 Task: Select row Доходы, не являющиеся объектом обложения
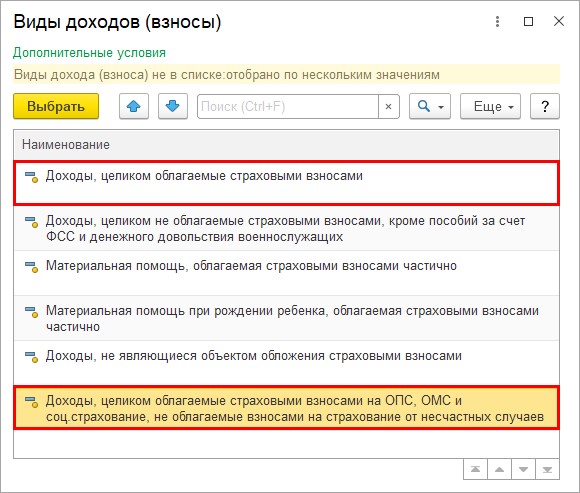click(286, 363)
